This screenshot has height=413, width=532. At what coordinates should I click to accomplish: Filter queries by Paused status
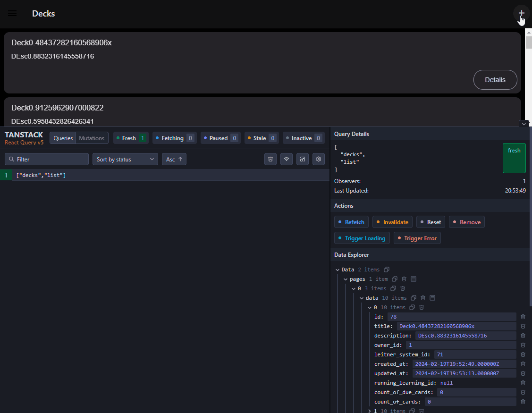click(x=220, y=138)
